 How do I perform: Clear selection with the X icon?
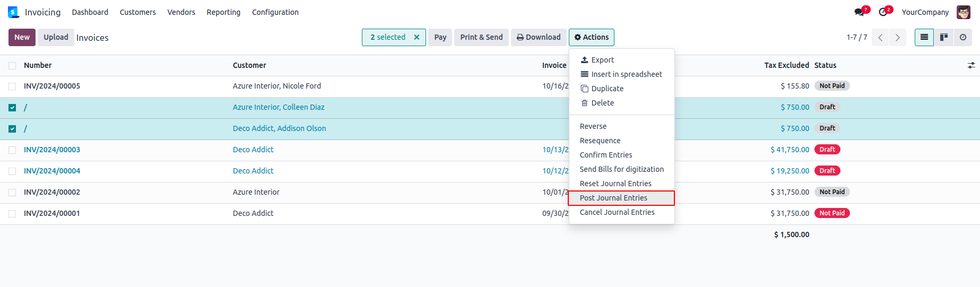click(x=417, y=37)
